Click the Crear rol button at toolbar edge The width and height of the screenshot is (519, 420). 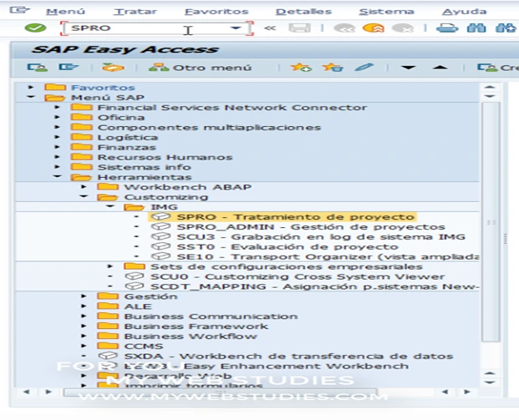click(498, 68)
